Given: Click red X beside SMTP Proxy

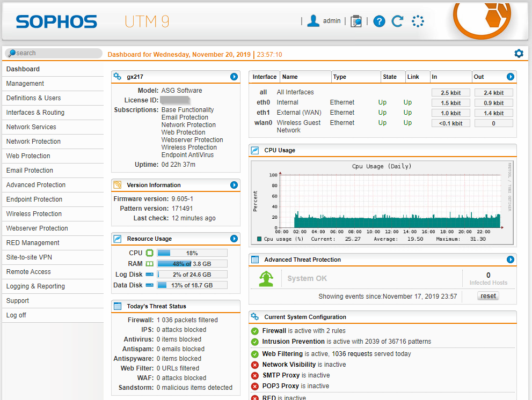Looking at the screenshot, I should 255,375.
